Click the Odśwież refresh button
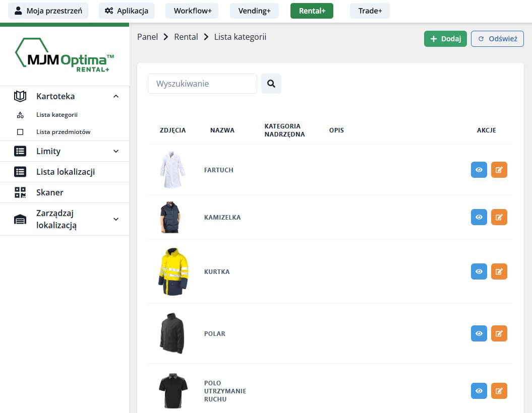This screenshot has width=532, height=413. pos(497,39)
